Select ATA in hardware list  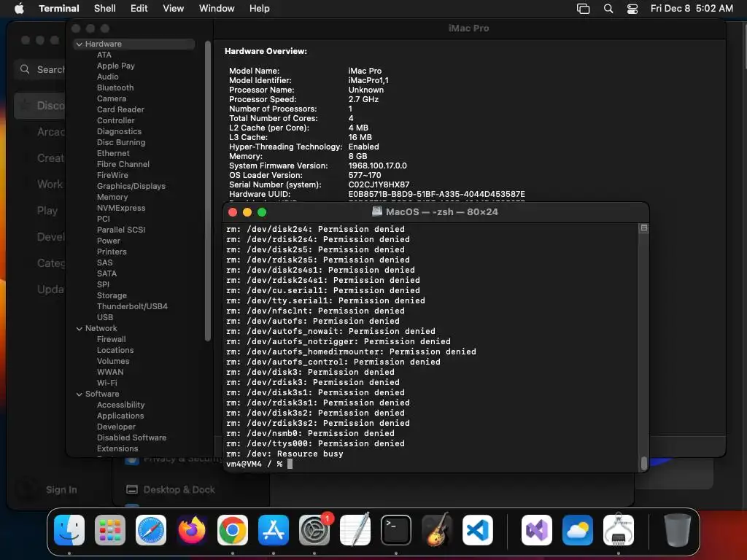104,55
